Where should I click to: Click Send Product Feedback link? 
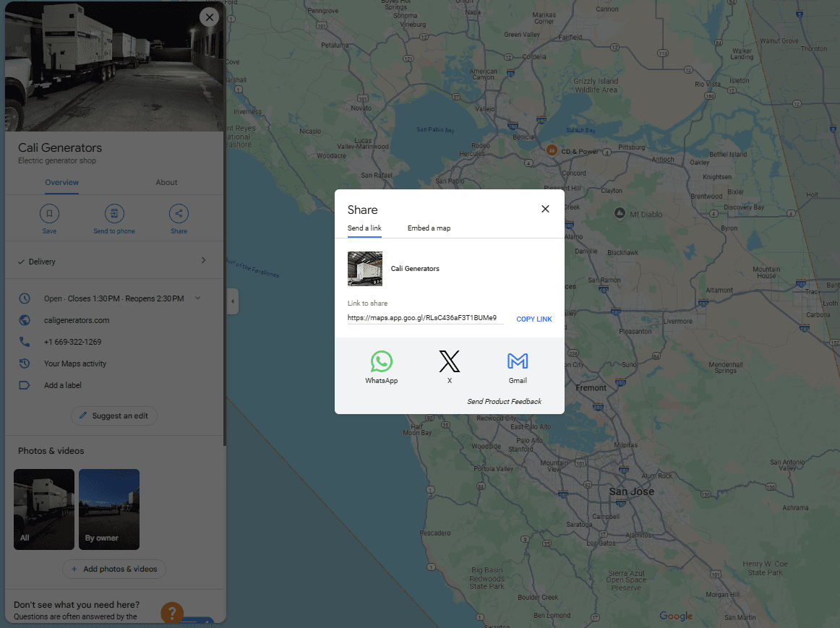pos(504,402)
